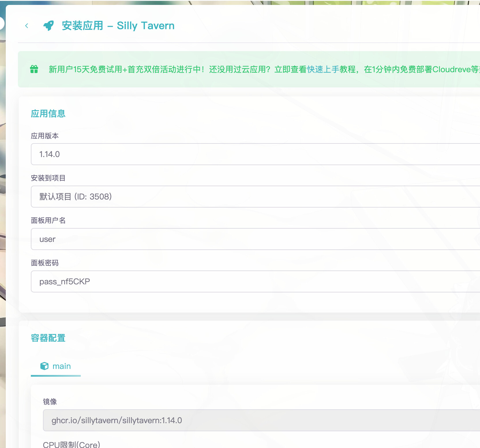
Task: Click the 应用信息 section heading
Action: coord(48,114)
